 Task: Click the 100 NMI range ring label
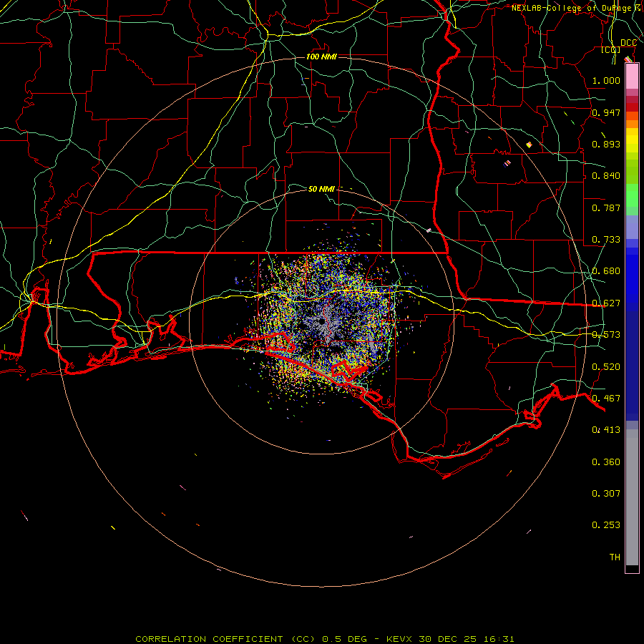[321, 57]
